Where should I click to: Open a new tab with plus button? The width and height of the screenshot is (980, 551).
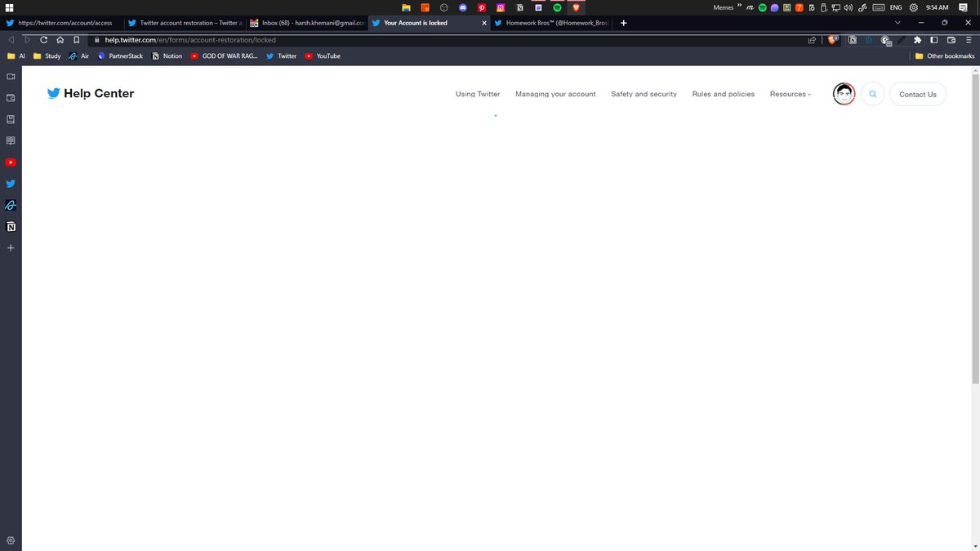[x=624, y=23]
